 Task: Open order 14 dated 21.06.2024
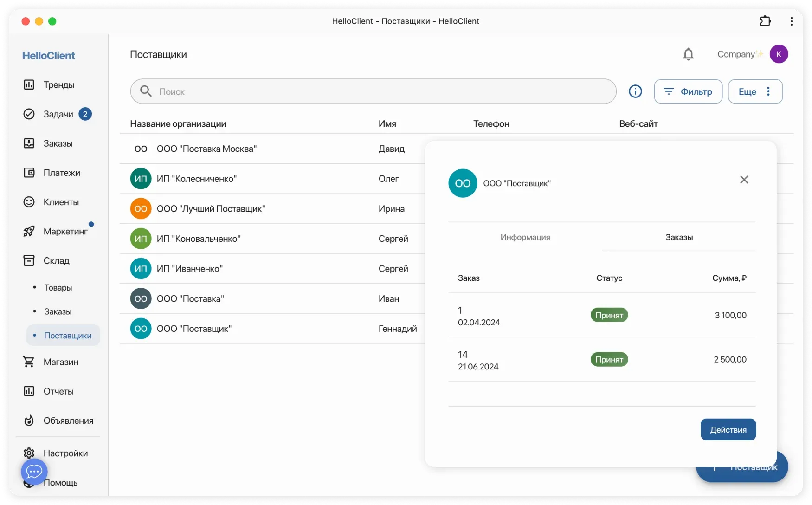[478, 360]
